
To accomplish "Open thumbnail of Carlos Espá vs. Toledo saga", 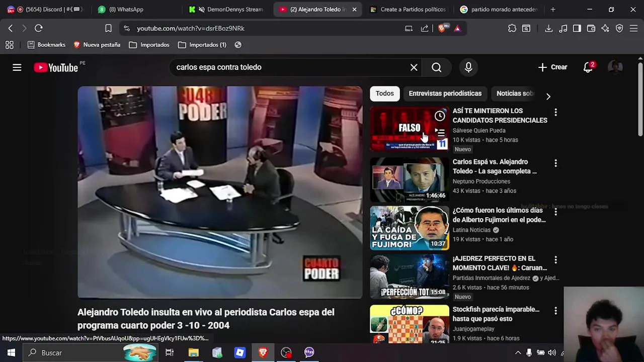I will [410, 179].
